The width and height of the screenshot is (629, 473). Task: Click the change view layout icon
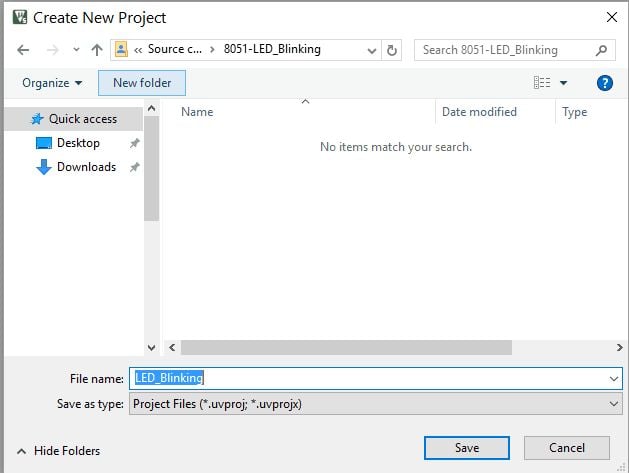[x=542, y=83]
